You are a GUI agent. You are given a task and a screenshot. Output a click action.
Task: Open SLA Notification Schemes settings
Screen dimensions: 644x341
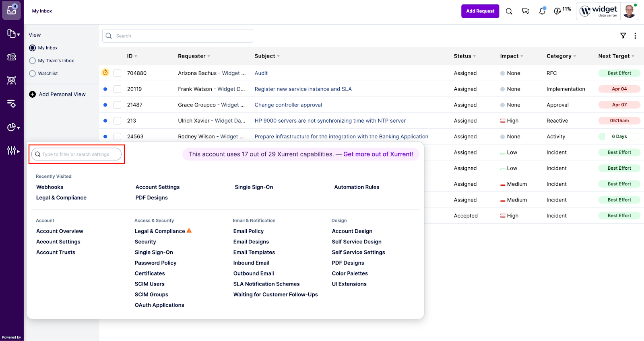(266, 284)
